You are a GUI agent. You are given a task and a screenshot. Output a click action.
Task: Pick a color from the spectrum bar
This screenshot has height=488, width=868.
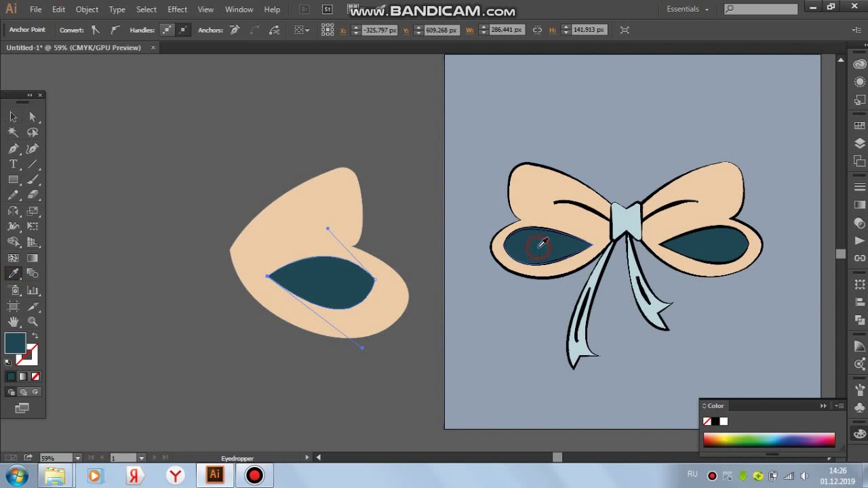click(x=769, y=441)
